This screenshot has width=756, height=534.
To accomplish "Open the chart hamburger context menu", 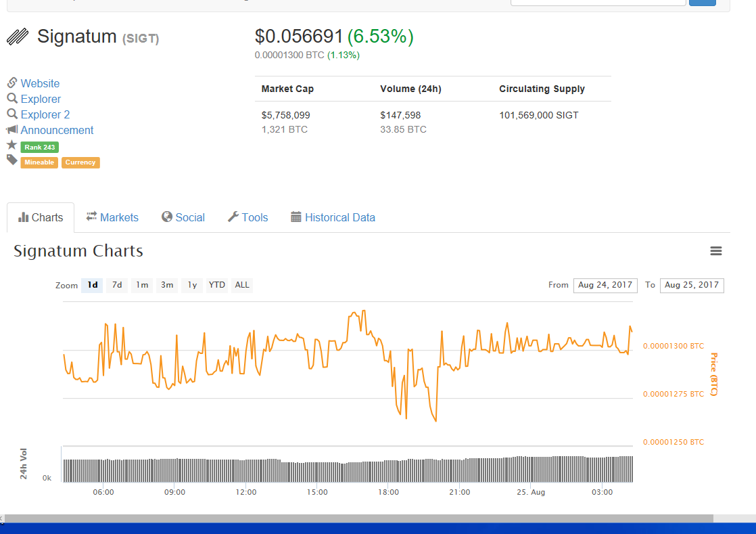I will [715, 251].
